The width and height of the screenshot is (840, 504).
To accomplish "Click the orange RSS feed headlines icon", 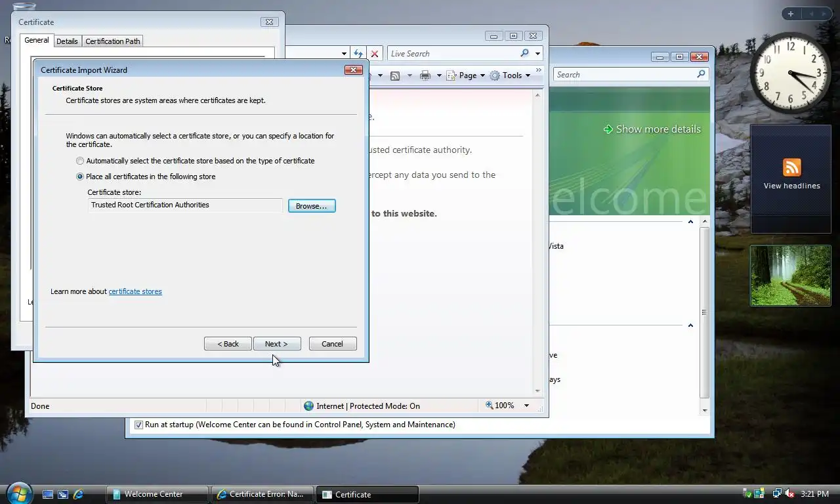I will click(792, 167).
